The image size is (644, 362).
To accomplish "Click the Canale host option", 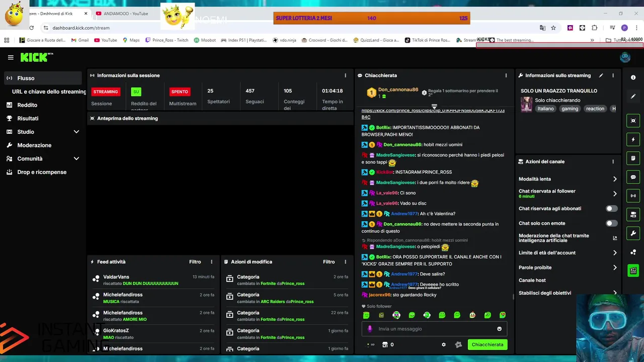I will (532, 280).
